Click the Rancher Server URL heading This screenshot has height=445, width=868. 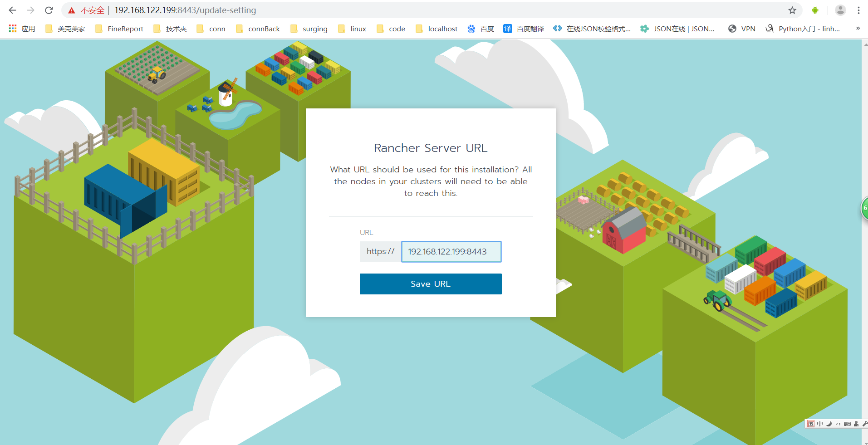click(x=431, y=148)
